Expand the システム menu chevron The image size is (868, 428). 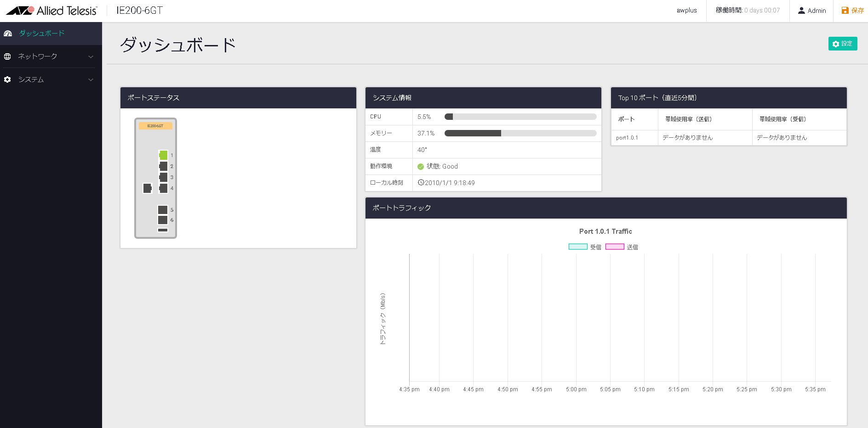coord(91,79)
